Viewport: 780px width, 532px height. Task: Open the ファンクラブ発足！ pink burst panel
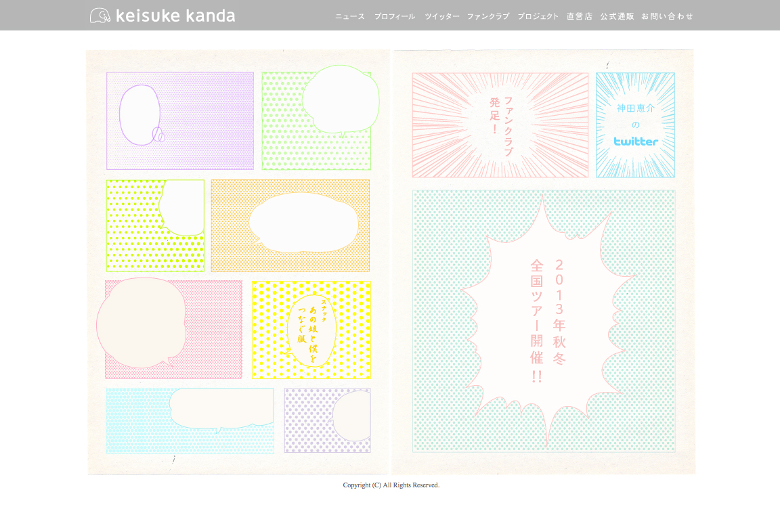(500, 125)
